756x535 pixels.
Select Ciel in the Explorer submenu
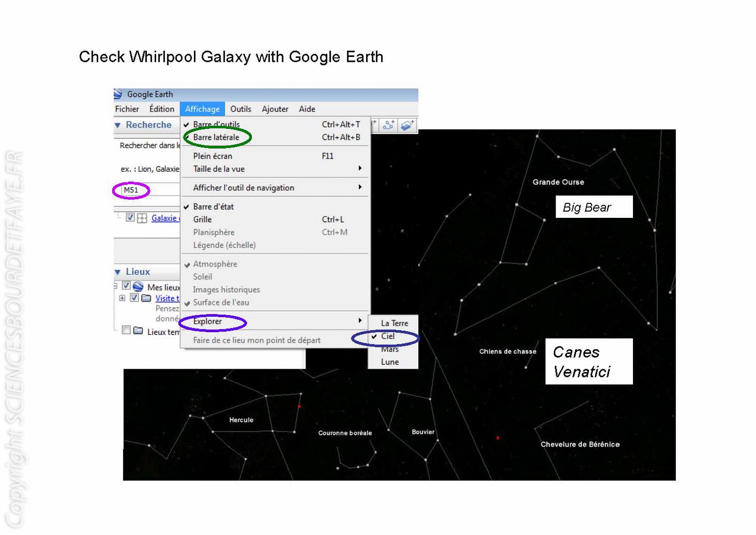pos(388,336)
